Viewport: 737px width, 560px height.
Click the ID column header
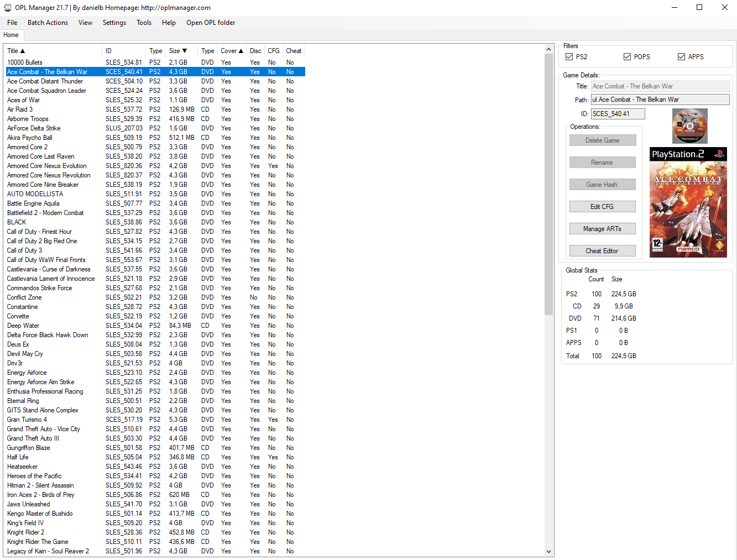pyautogui.click(x=124, y=51)
